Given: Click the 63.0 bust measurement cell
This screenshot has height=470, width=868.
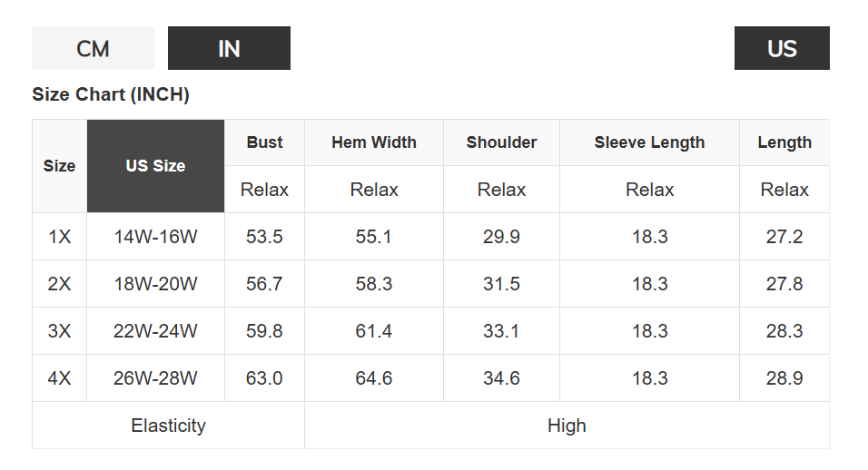Looking at the screenshot, I should [264, 378].
